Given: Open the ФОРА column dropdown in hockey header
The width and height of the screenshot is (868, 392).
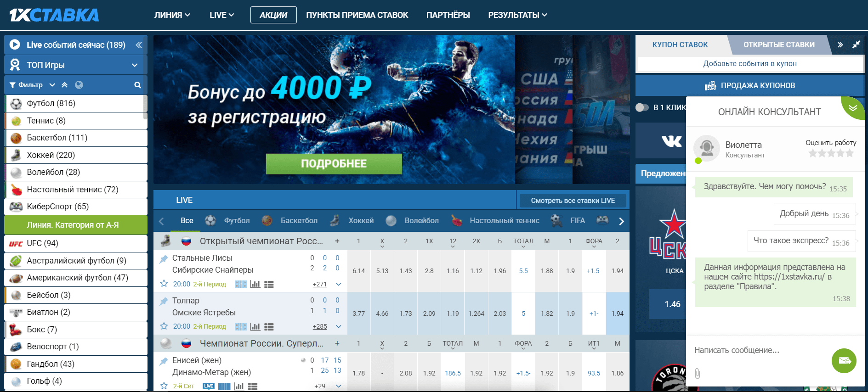Looking at the screenshot, I should coord(594,242).
